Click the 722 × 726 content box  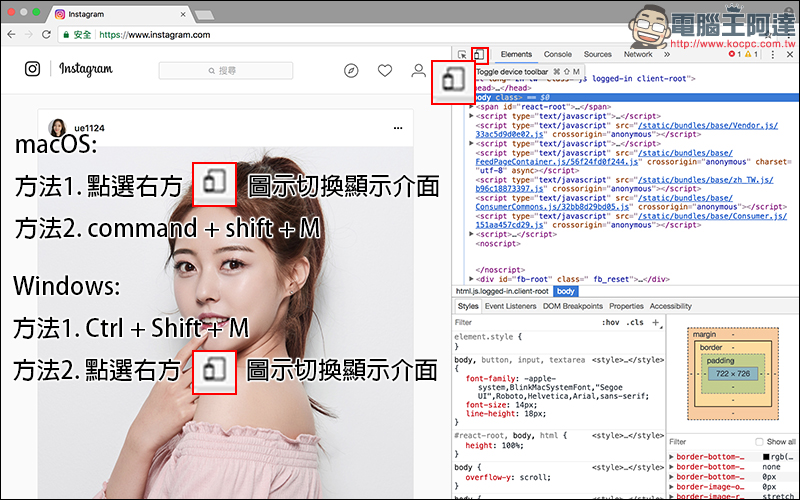click(733, 373)
